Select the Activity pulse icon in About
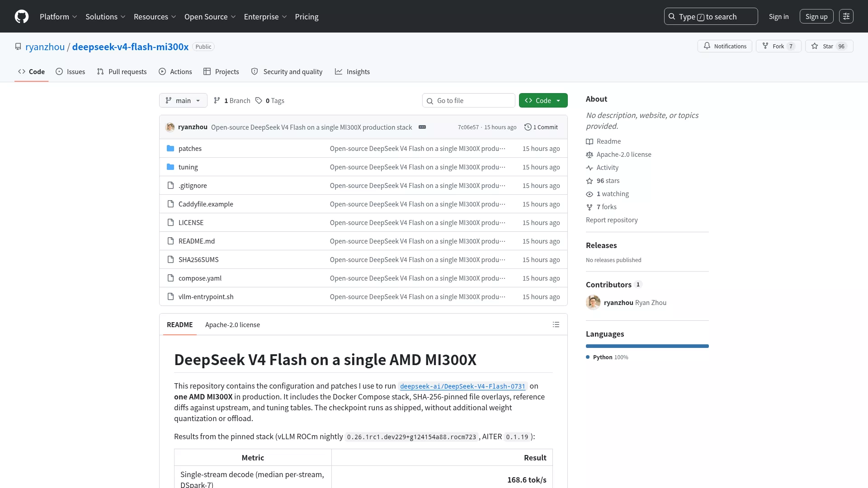This screenshot has height=488, width=868. (x=590, y=168)
